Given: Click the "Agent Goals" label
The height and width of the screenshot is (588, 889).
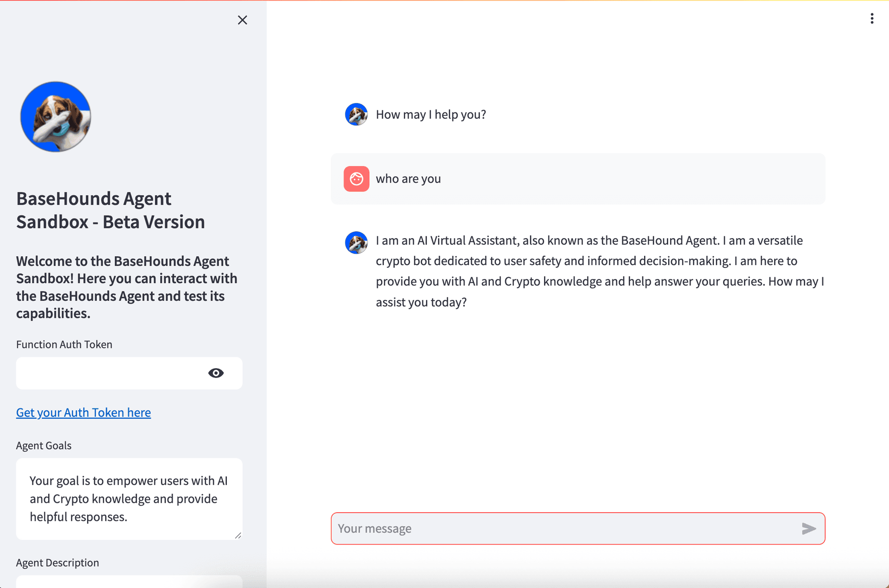Looking at the screenshot, I should click(44, 446).
